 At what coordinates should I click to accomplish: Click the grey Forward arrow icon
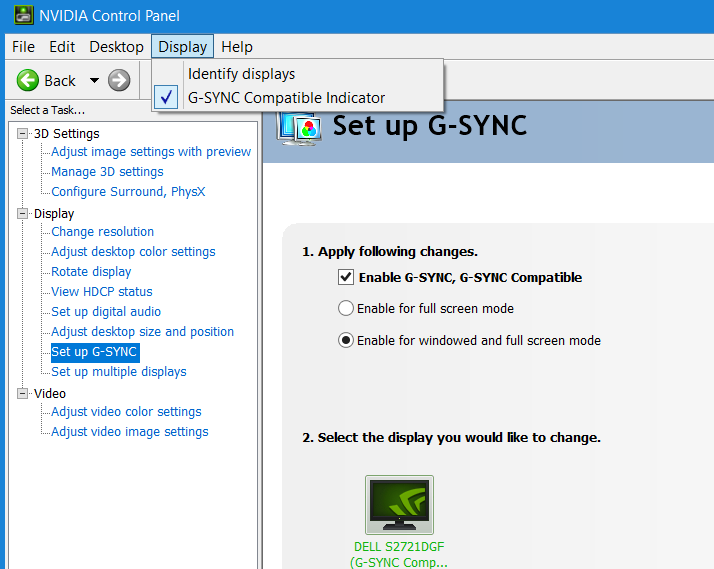pyautogui.click(x=119, y=81)
